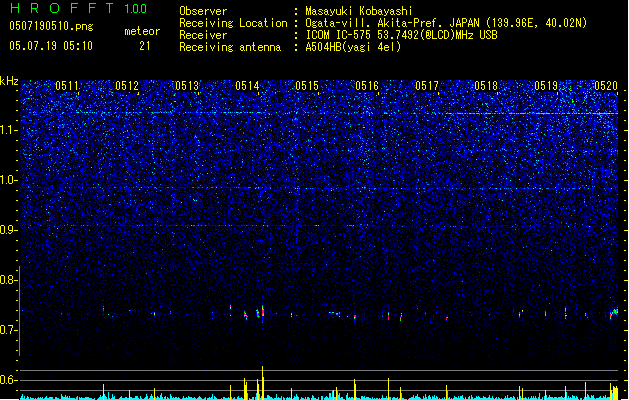The image size is (629, 400).
Task: Click the 'meteor' label
Action: click(142, 31)
